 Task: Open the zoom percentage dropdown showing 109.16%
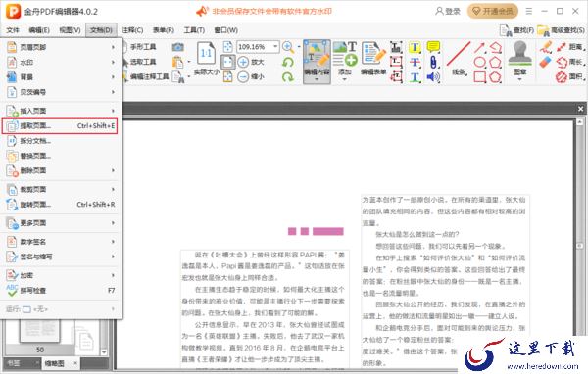[x=275, y=47]
